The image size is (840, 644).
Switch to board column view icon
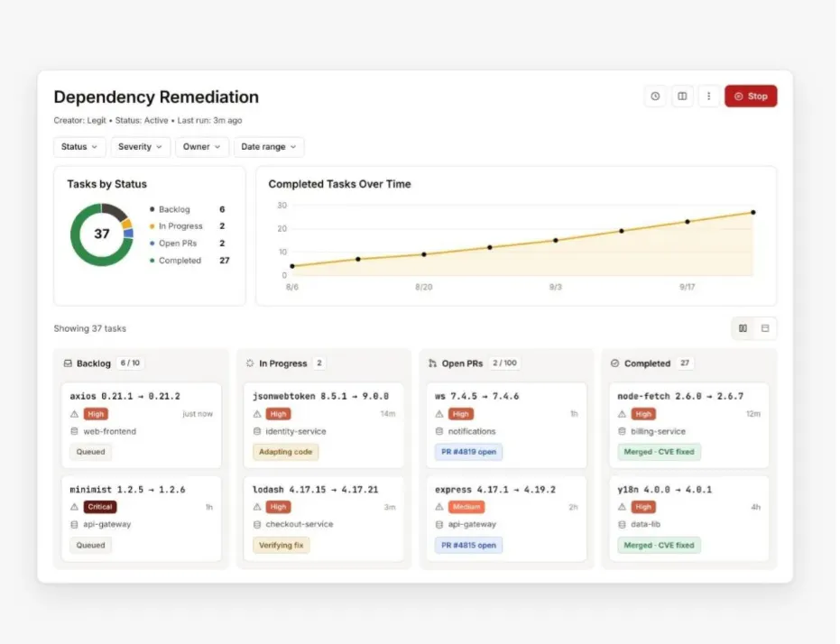[x=743, y=328]
